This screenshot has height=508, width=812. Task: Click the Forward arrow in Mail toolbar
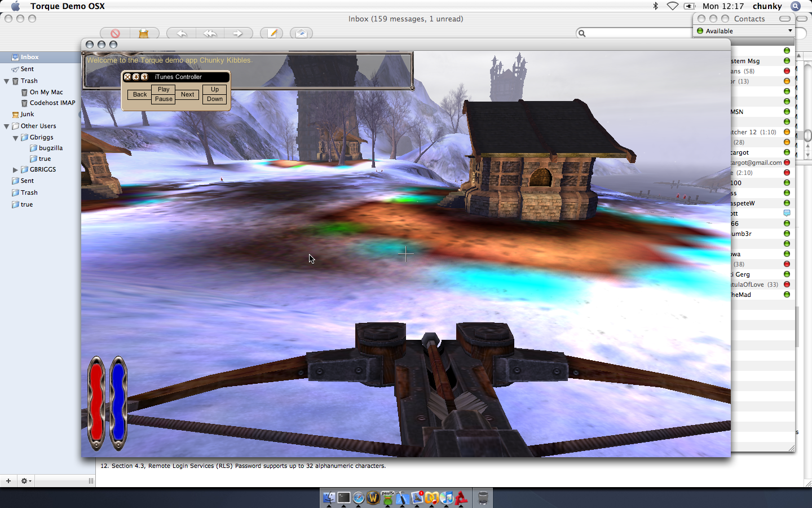tap(238, 33)
